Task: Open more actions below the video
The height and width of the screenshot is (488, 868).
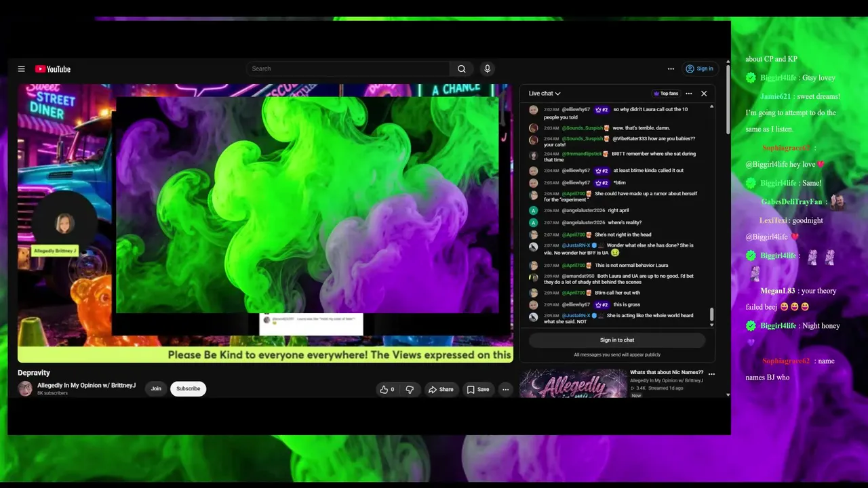Action: click(505, 389)
